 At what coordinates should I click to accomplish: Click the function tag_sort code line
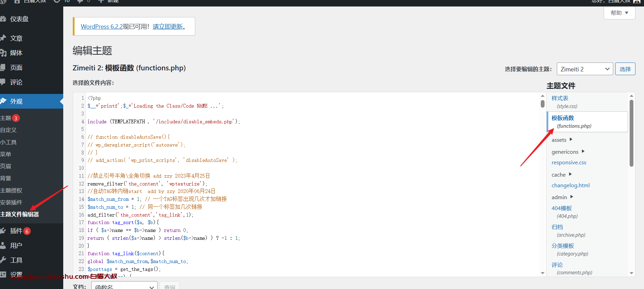point(123,222)
